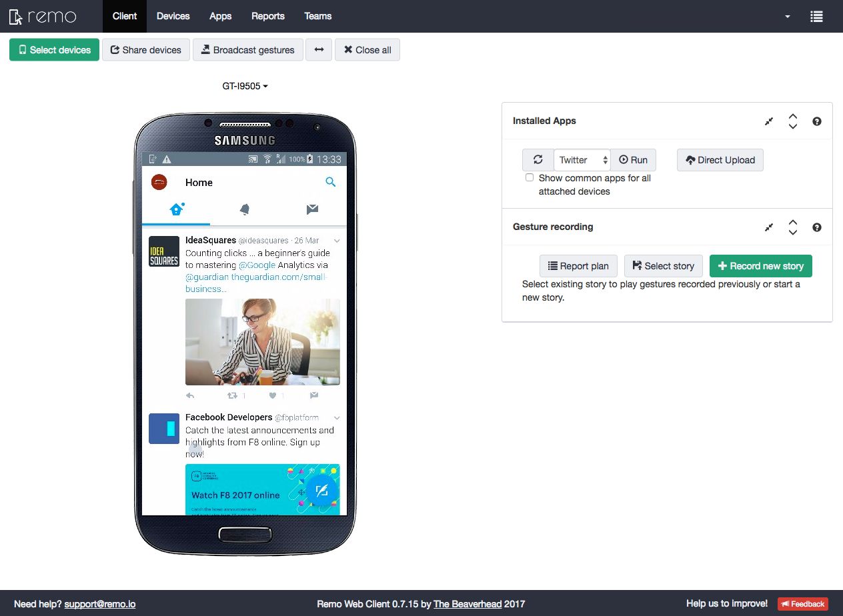The width and height of the screenshot is (843, 616).
Task: Open the Reports section
Action: tap(267, 16)
